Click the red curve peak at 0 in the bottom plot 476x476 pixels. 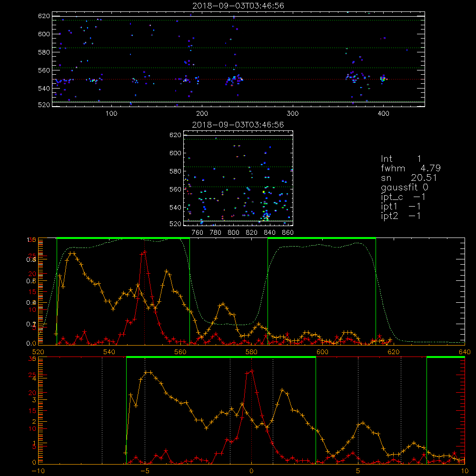point(252,371)
